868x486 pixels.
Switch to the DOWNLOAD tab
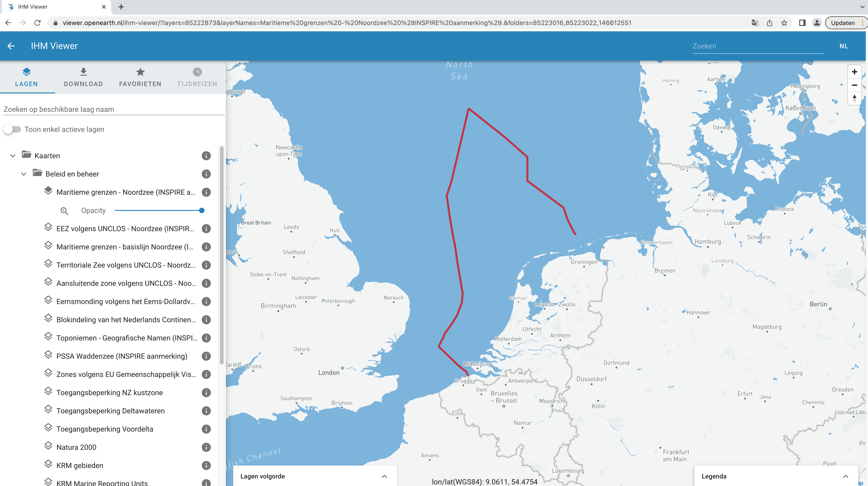(x=83, y=77)
